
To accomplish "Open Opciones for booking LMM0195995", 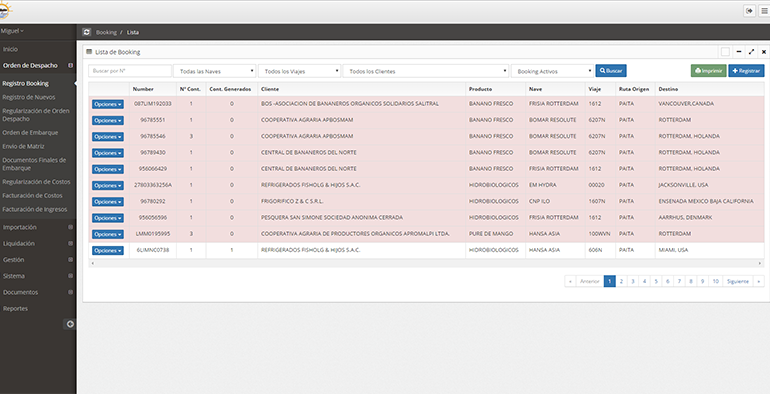I will pyautogui.click(x=108, y=234).
